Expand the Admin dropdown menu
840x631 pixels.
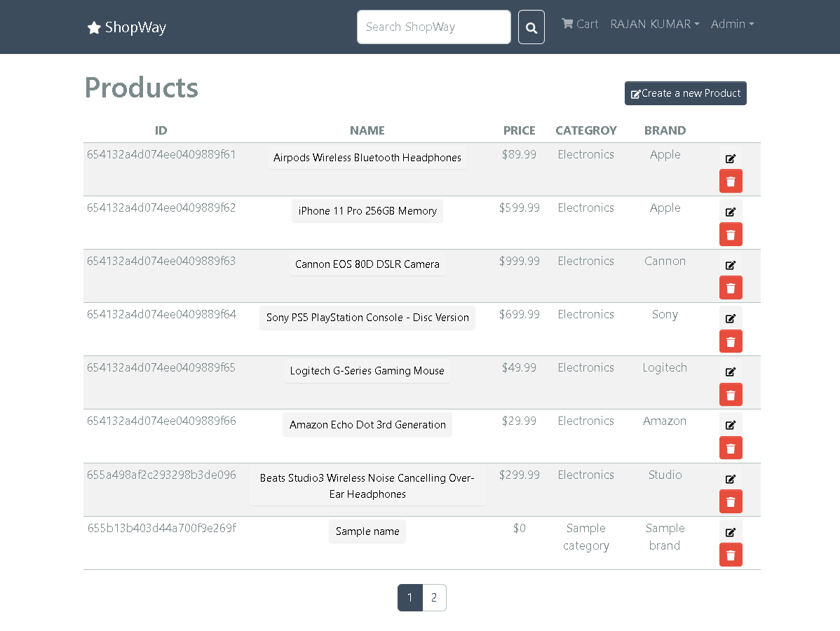coord(732,24)
